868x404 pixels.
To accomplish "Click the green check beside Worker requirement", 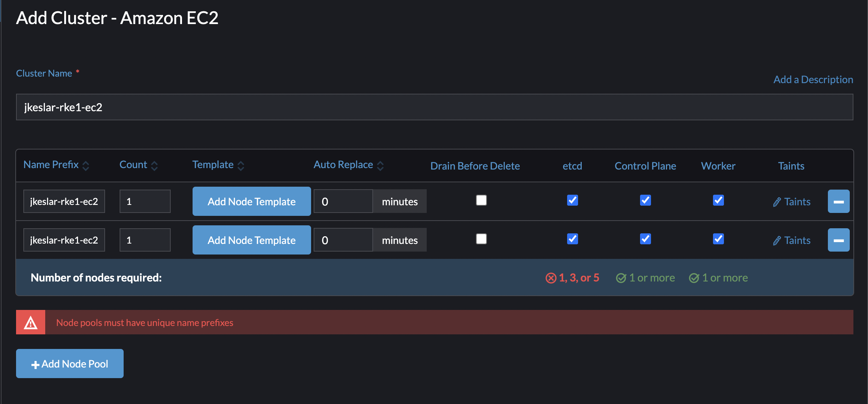I will tap(695, 277).
